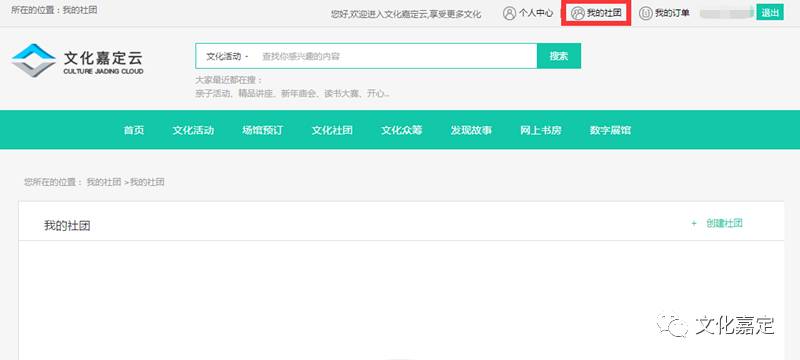800x360 pixels.
Task: Click the 我的订单 order icon
Action: point(646,13)
